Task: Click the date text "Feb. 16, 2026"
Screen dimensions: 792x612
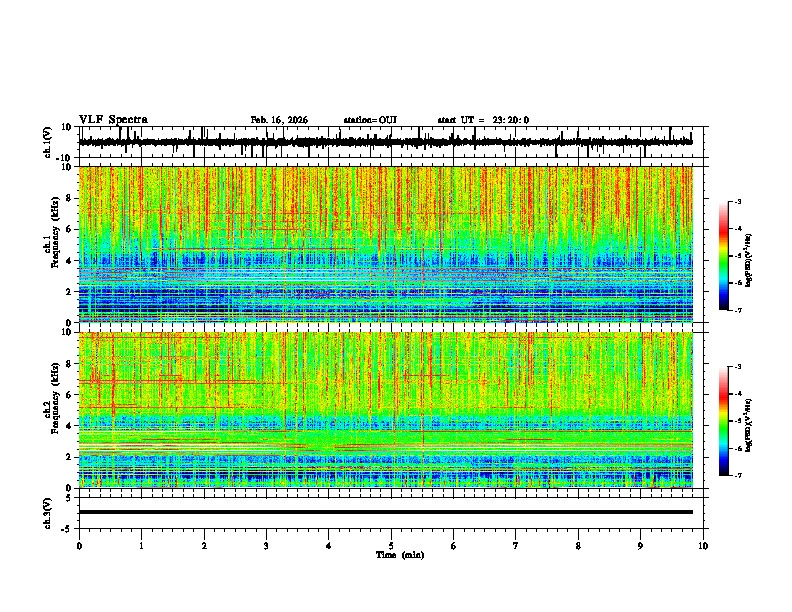Action: [x=279, y=120]
